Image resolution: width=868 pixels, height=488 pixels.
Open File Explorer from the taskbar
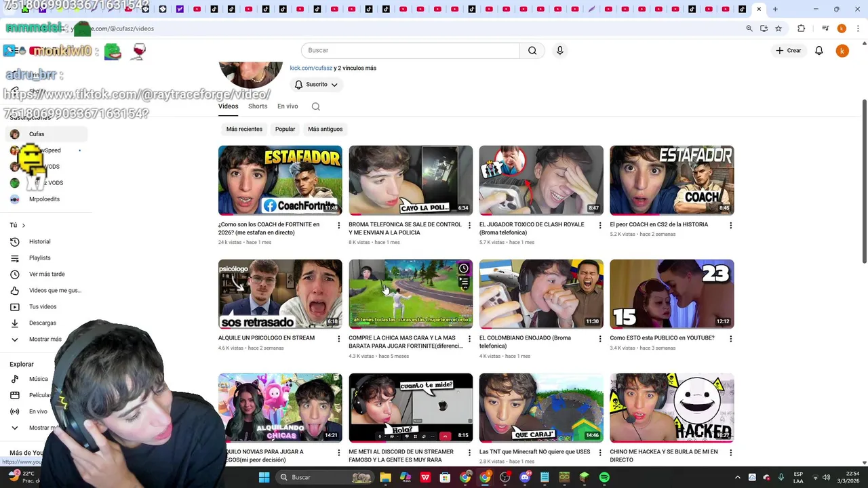point(385,477)
